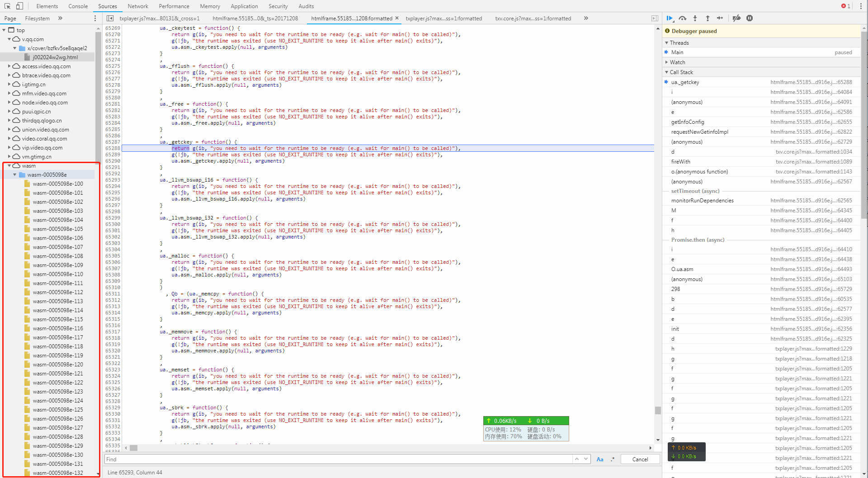This screenshot has height=478, width=868.
Task: Collapse the top frame tree node
Action: (4, 30)
